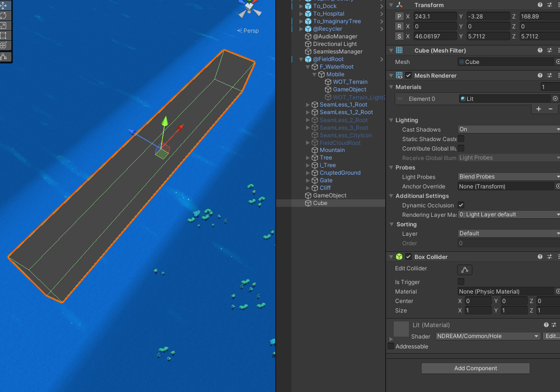Click the scene orientation gizmo
Image resolution: width=560 pixels, height=392 pixels.
click(x=249, y=9)
